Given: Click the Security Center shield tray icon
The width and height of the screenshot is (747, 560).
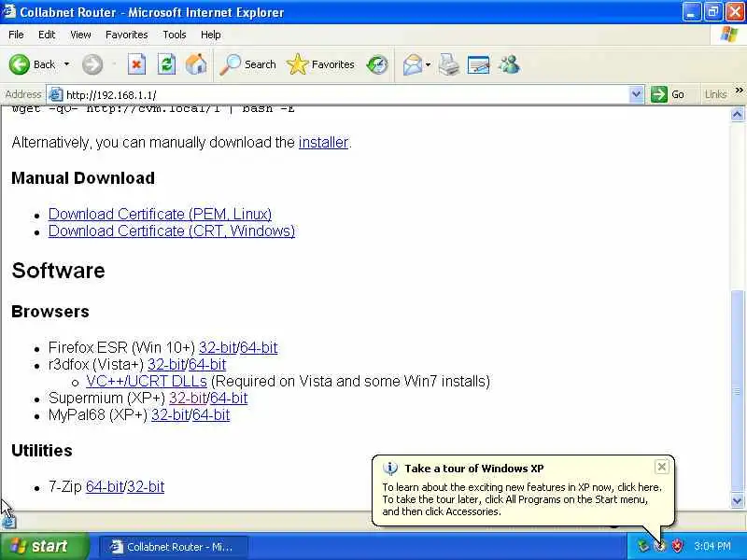Looking at the screenshot, I should (x=677, y=546).
